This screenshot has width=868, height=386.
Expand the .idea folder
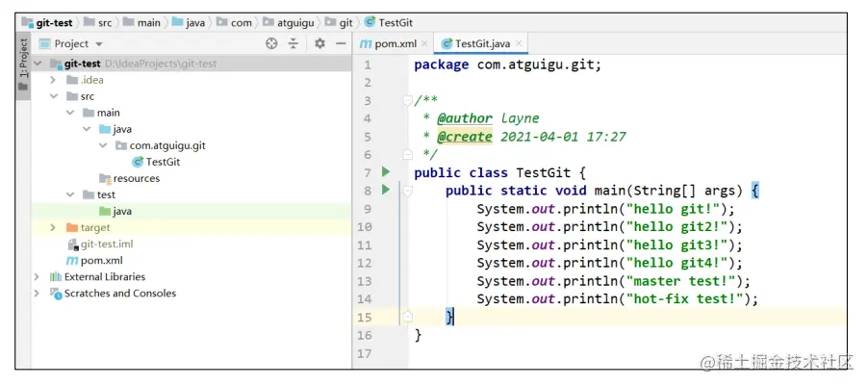[53, 80]
